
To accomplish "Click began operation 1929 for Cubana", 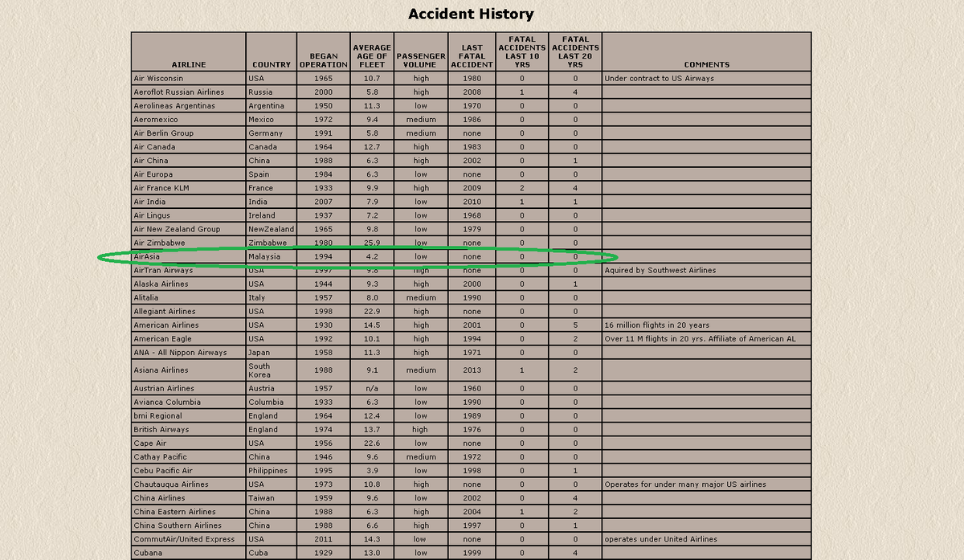I will pyautogui.click(x=323, y=552).
